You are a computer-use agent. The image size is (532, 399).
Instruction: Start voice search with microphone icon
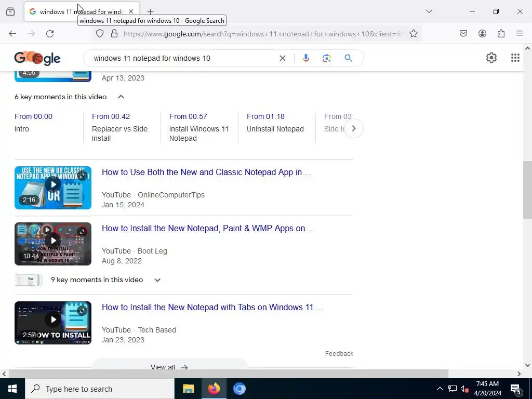305,58
